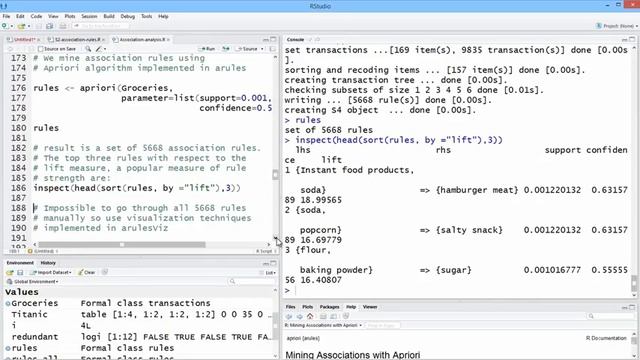Open the List view dropdown in Environment pane
The height and width of the screenshot is (360, 640).
coord(268,272)
